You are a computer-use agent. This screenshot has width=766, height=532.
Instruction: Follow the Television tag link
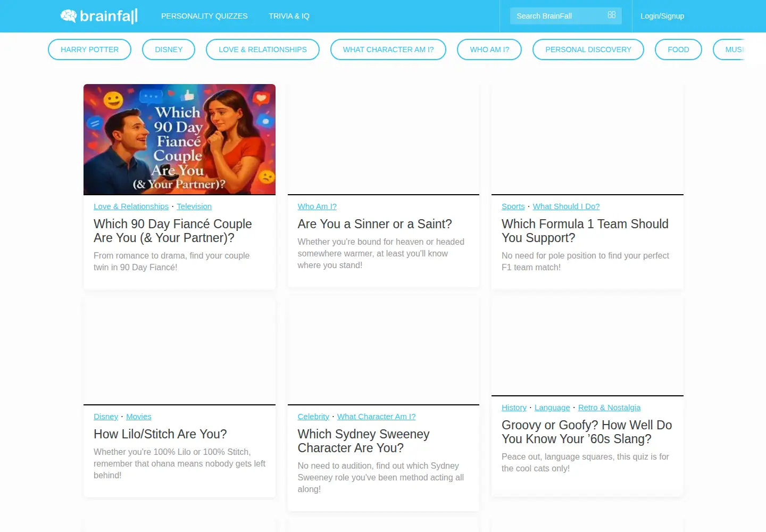click(194, 206)
